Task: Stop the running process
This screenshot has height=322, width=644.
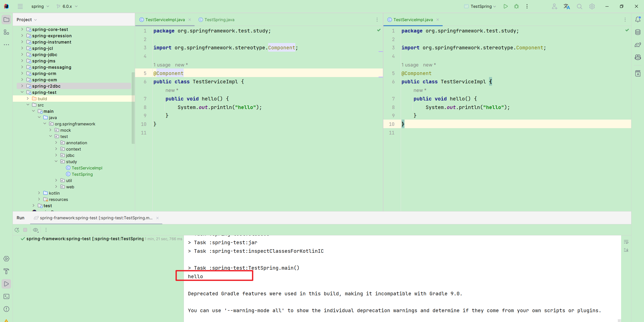Action: pos(25,230)
